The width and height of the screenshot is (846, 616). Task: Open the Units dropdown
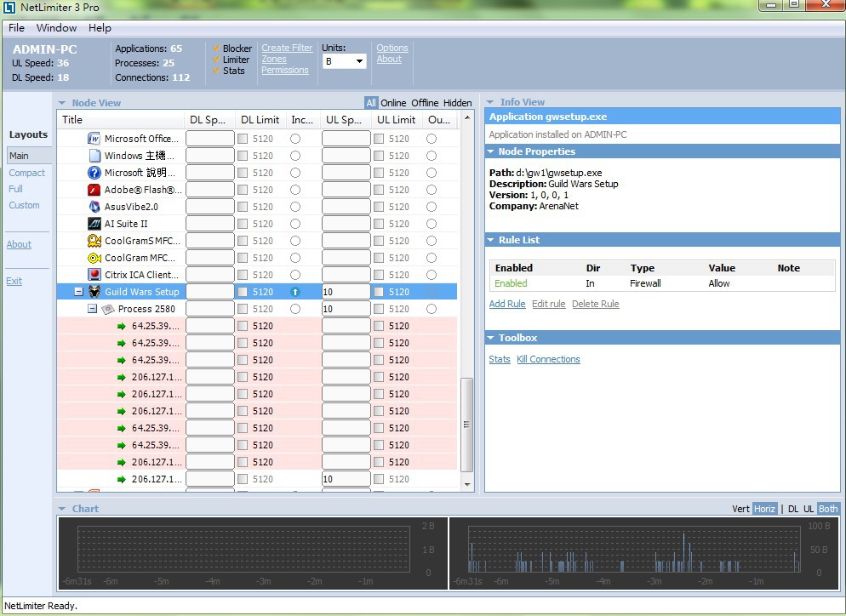(x=344, y=61)
